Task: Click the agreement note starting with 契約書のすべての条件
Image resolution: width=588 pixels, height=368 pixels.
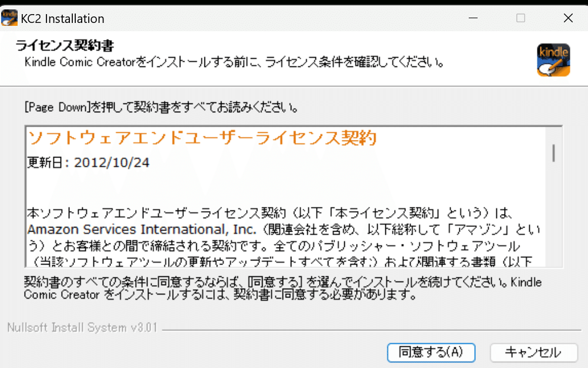Action: [283, 288]
